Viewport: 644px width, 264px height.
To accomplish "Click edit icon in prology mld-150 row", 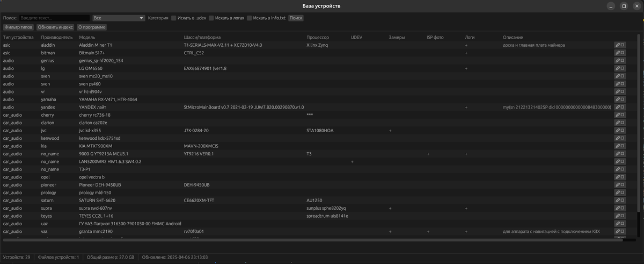I will 620,192.
